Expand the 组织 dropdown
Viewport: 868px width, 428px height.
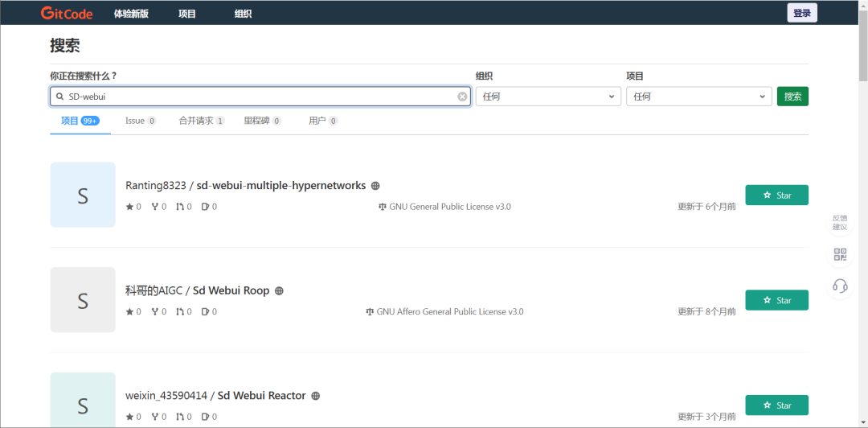[x=548, y=97]
